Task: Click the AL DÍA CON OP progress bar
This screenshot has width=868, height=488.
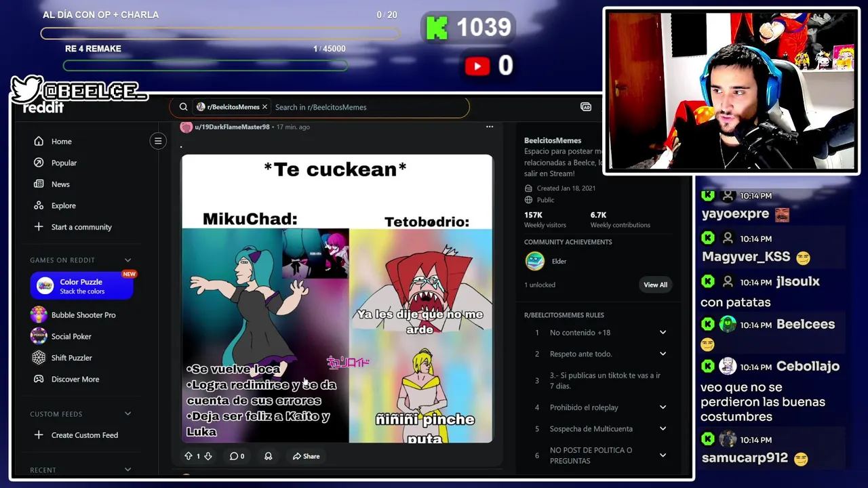Action: 220,33
